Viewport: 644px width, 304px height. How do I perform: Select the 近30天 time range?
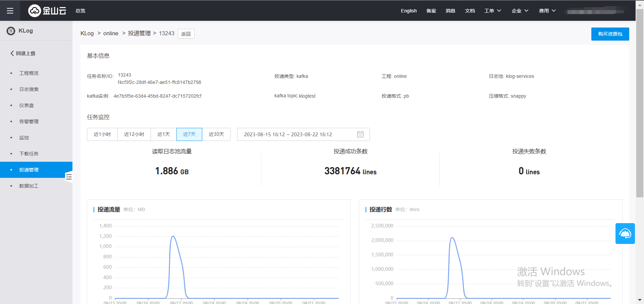pos(216,134)
